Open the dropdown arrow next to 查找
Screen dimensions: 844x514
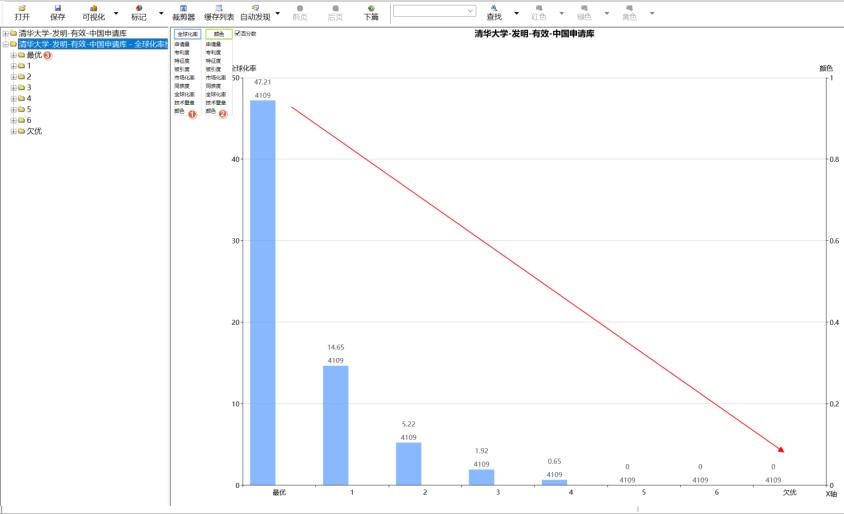click(517, 14)
